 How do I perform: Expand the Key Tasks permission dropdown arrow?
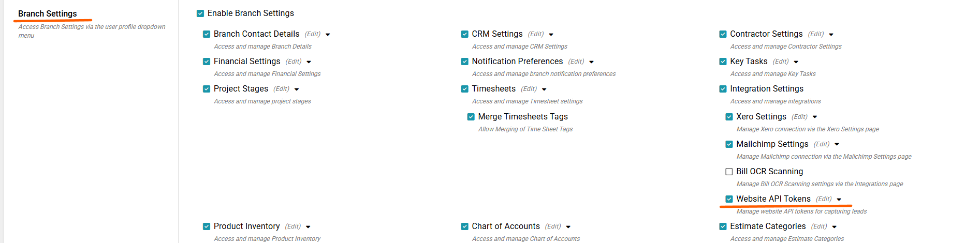pos(796,62)
